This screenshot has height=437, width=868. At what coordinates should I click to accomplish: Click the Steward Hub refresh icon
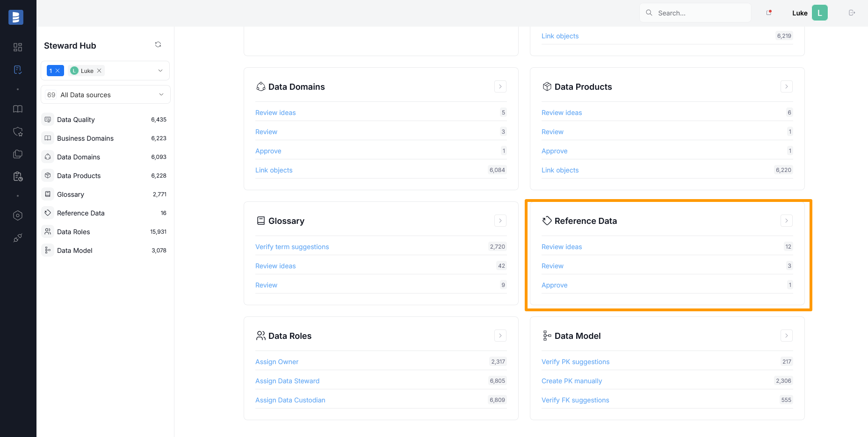pyautogui.click(x=158, y=45)
